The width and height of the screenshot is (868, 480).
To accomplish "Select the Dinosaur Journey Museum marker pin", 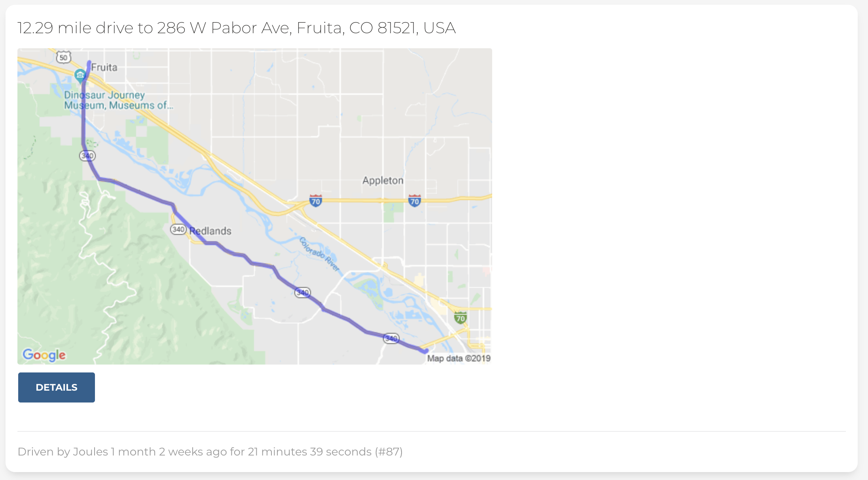I will click(80, 75).
